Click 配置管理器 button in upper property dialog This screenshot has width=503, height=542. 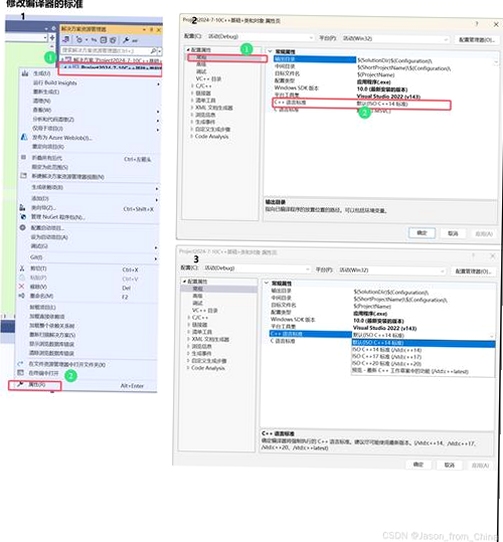pos(476,40)
